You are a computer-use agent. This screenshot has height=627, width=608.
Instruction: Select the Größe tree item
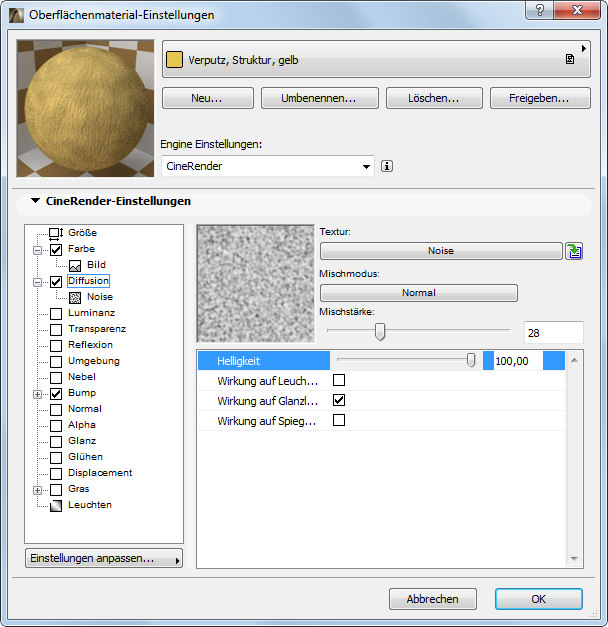tap(82, 233)
